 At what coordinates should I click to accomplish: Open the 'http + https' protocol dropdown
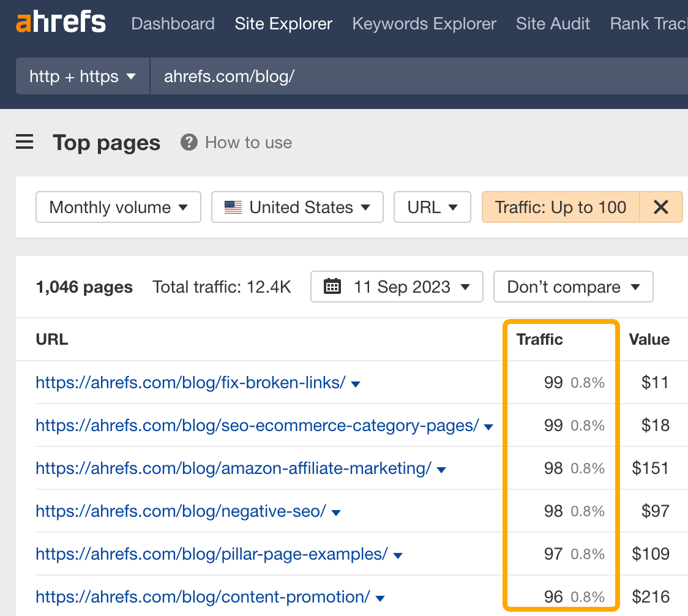pyautogui.click(x=82, y=76)
